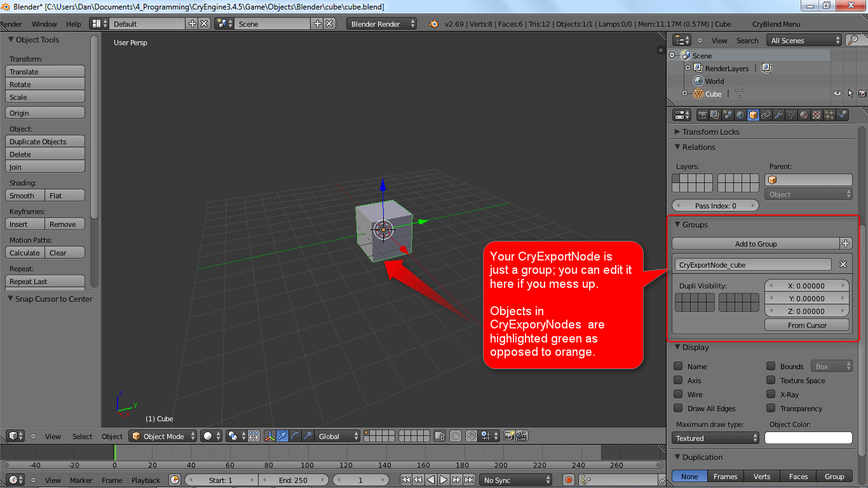Enable the Axis display checkbox
The width and height of the screenshot is (868, 488).
point(678,380)
